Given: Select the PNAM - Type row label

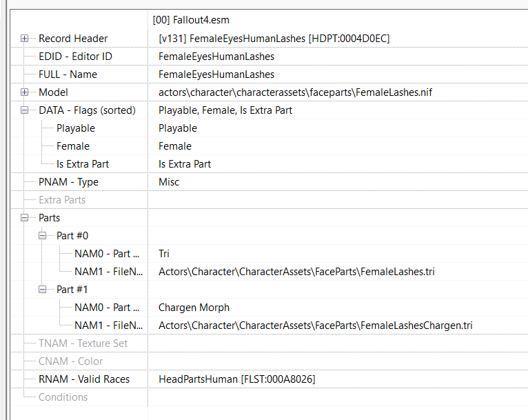Looking at the screenshot, I should tap(69, 182).
